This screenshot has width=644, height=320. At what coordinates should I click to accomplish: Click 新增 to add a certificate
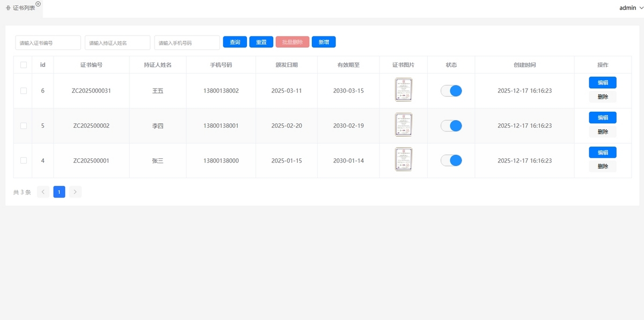tap(324, 42)
